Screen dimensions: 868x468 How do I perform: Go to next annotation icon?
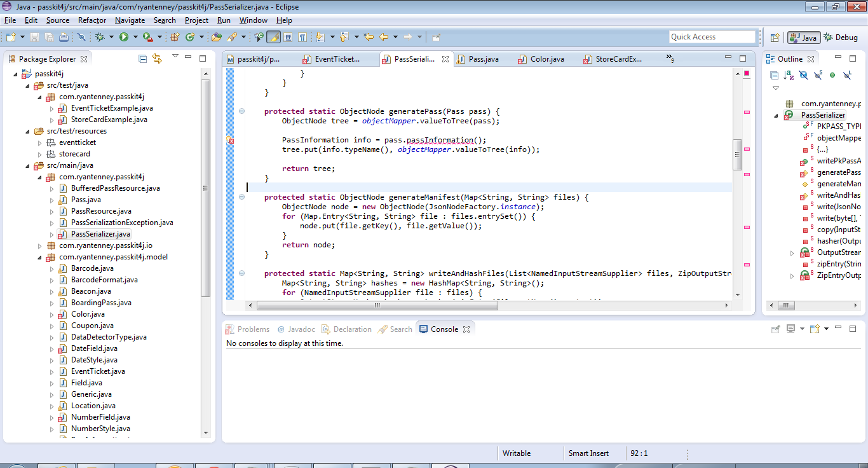click(x=320, y=37)
